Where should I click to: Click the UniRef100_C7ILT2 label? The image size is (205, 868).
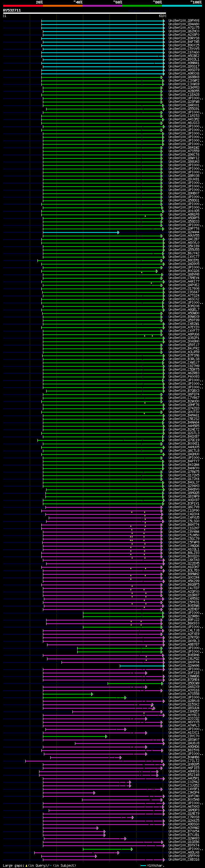tap(184, 761)
